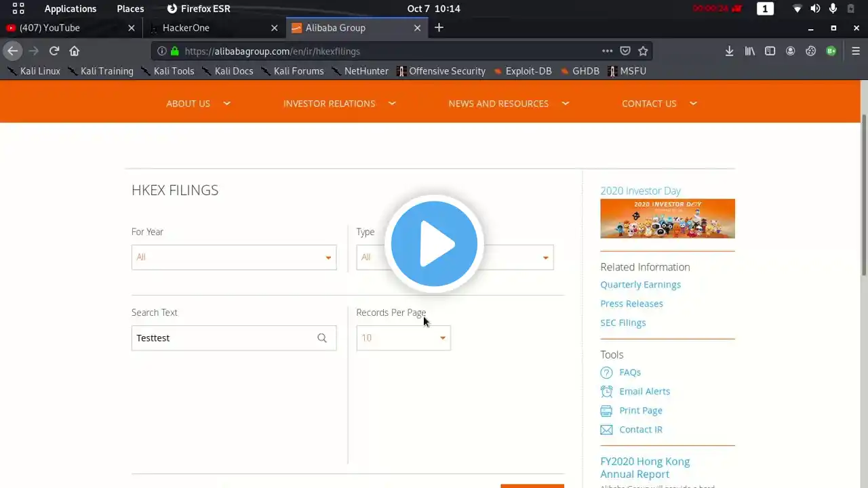The height and width of the screenshot is (488, 868).
Task: Open the Firefox hamburger menu
Action: pos(855,51)
